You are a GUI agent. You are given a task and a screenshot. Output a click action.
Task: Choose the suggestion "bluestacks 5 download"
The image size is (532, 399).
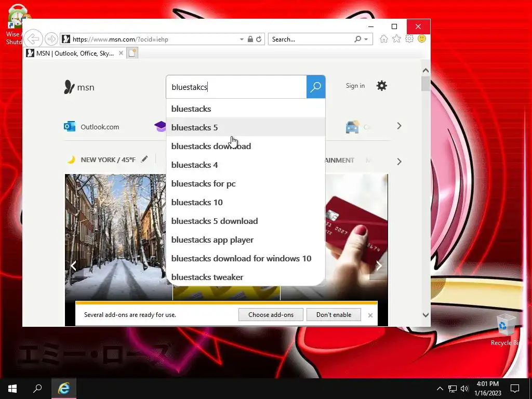tap(246, 221)
